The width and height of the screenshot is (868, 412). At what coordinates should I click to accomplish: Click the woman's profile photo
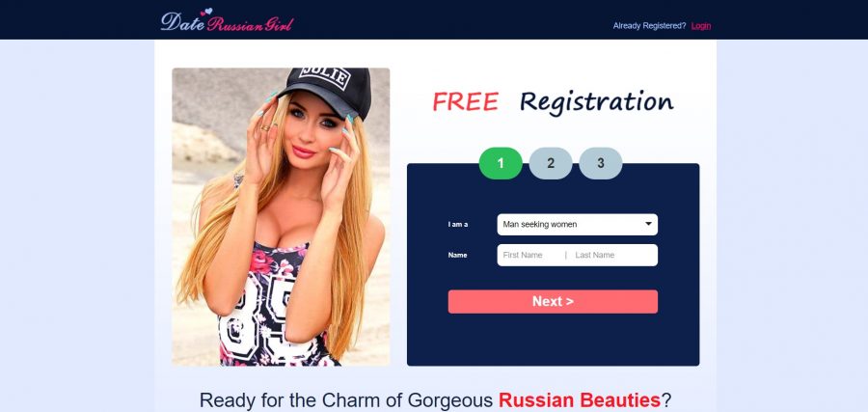281,216
